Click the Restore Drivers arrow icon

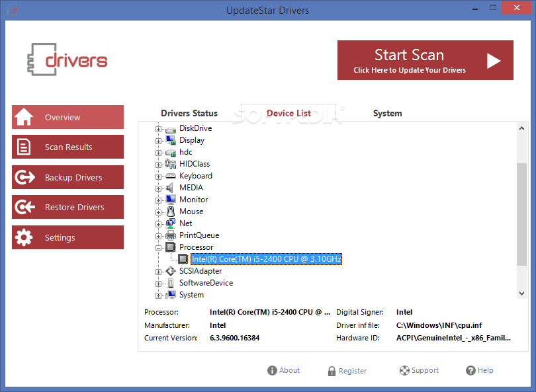(24, 207)
